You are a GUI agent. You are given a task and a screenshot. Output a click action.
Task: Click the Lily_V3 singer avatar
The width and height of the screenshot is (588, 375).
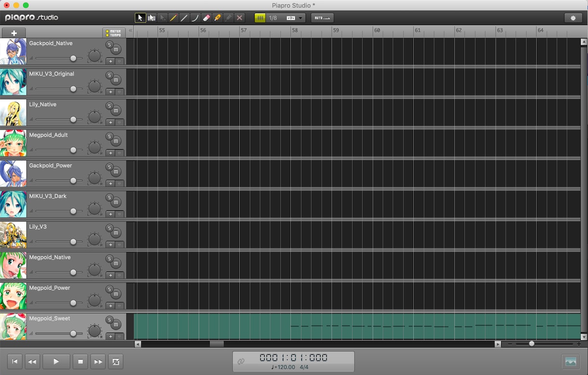pos(13,235)
